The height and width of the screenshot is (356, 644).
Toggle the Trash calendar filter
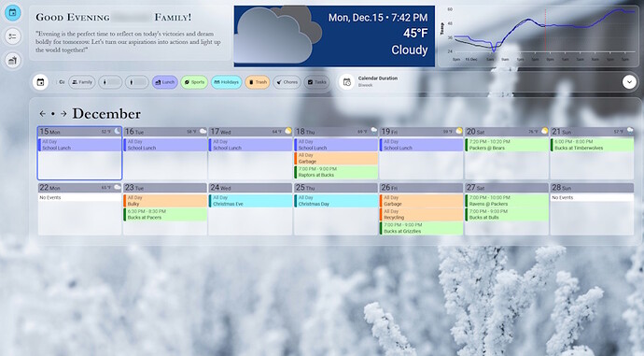258,82
